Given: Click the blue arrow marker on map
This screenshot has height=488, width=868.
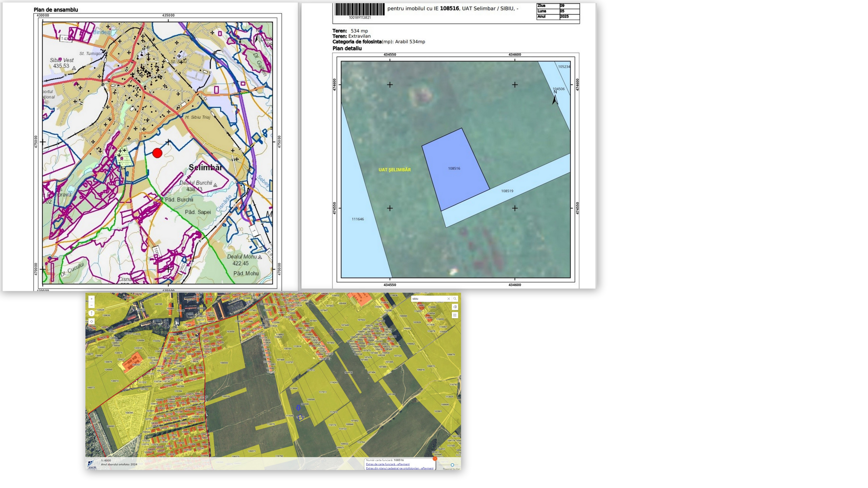Looking at the screenshot, I should point(298,408).
